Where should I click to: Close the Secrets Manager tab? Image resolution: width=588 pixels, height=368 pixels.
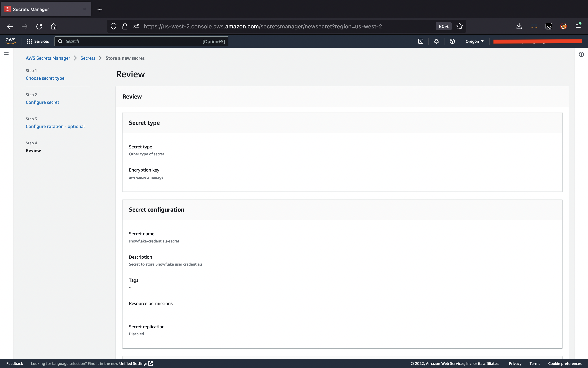(84, 9)
